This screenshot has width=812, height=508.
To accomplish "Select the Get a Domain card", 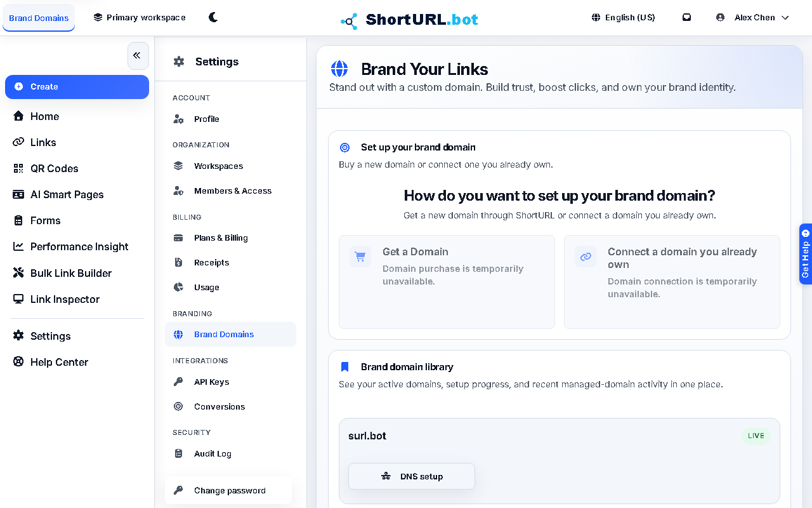I will click(x=447, y=282).
